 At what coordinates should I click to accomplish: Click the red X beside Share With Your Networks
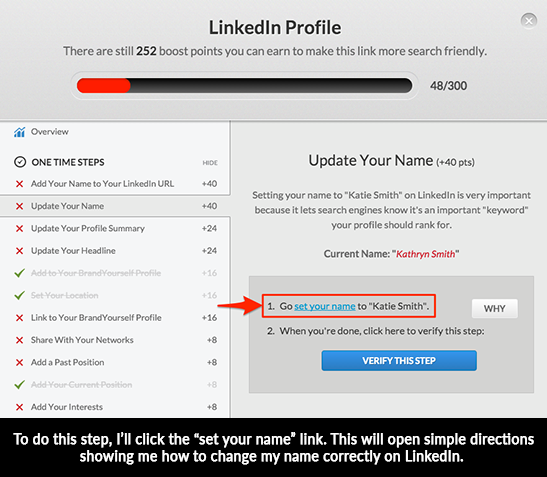tap(20, 340)
